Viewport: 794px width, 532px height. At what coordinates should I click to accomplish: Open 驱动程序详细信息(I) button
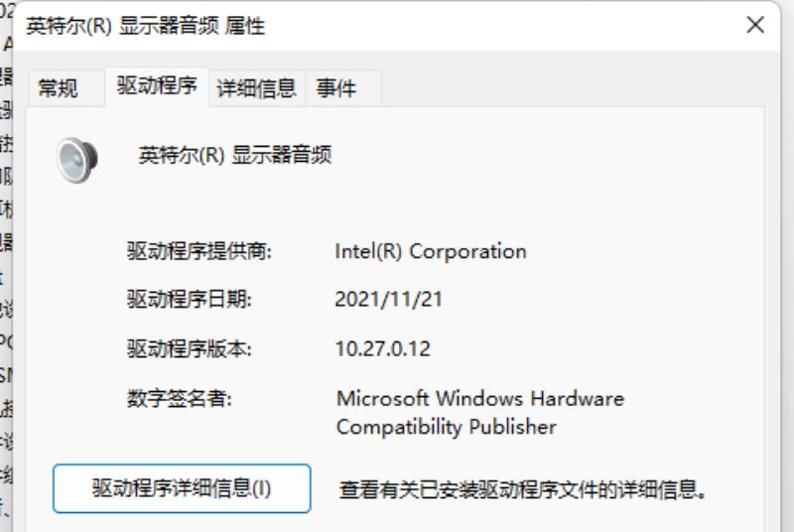(182, 488)
